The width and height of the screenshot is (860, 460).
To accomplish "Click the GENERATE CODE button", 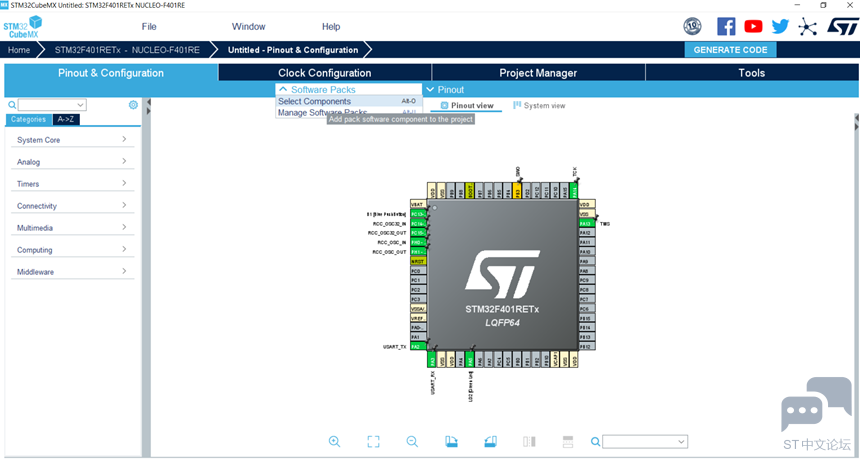I will (x=730, y=49).
